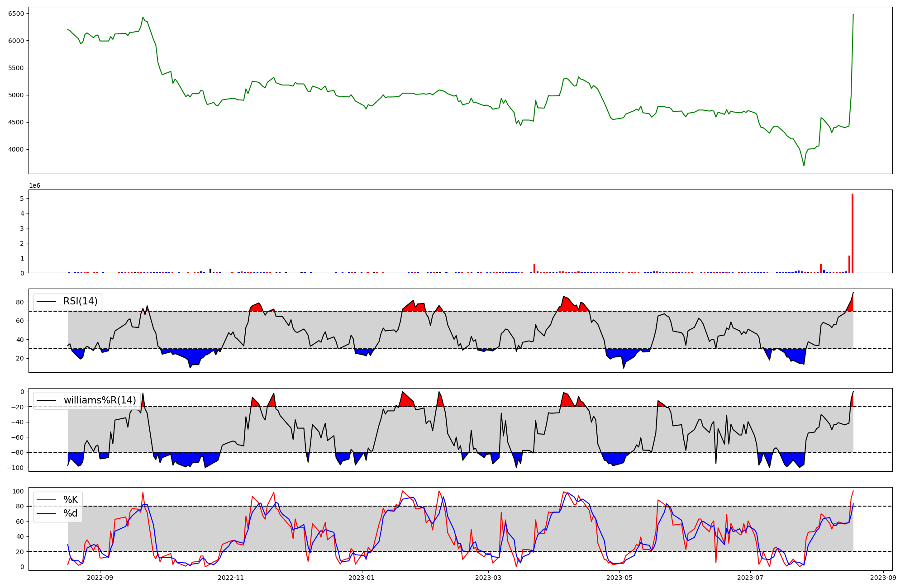Click the tallest red volume bar

coord(853,233)
